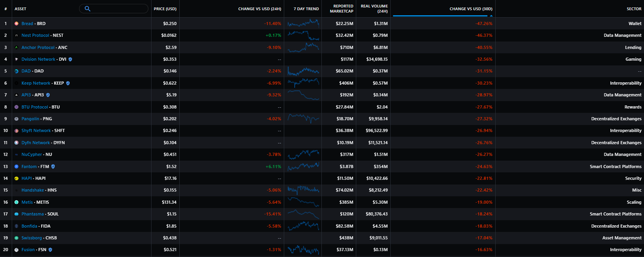Toggle sort arrow on Change vs USD (30D)
Image resolution: width=644 pixels, height=257 pixels.
tap(491, 16)
